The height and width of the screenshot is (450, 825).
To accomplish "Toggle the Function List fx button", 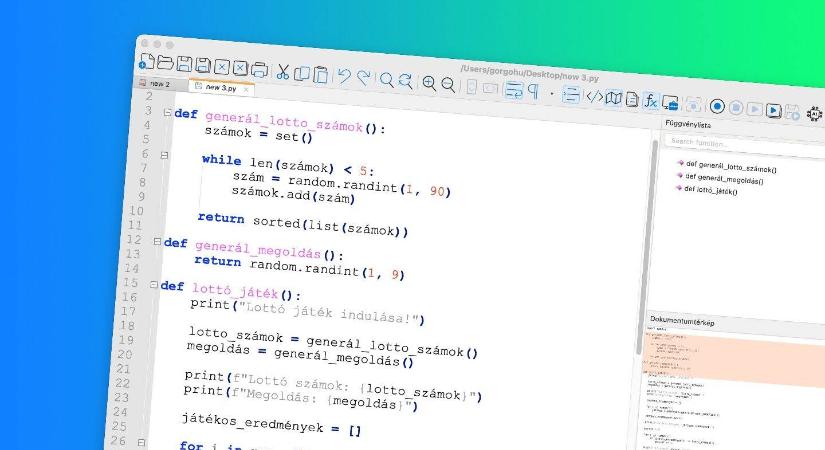I will [x=651, y=101].
